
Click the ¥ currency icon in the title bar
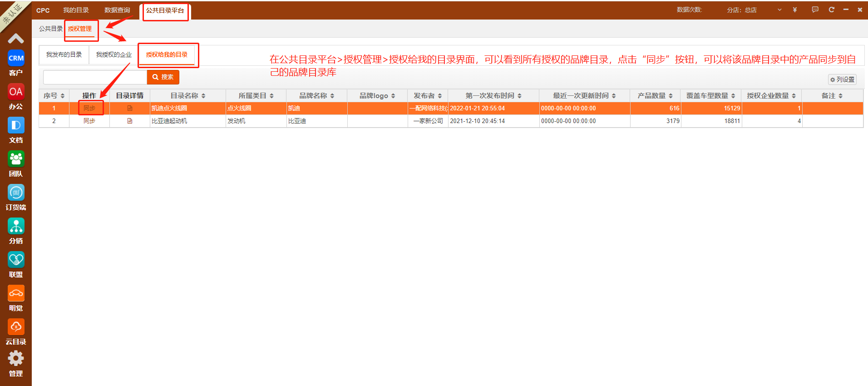tap(795, 10)
